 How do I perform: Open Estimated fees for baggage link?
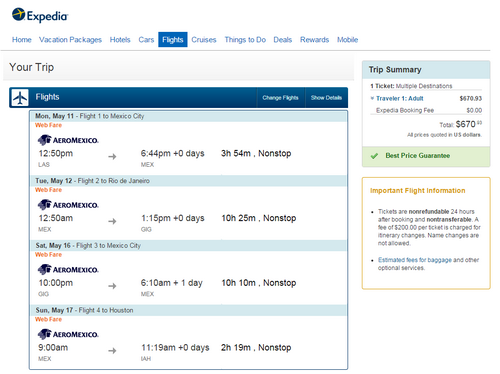415,260
